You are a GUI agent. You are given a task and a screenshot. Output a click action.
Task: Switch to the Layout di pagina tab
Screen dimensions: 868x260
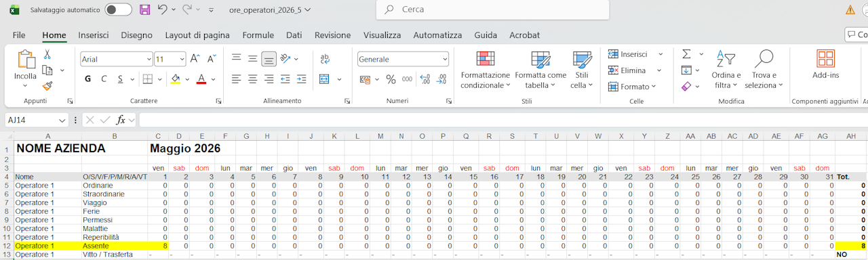pos(197,35)
